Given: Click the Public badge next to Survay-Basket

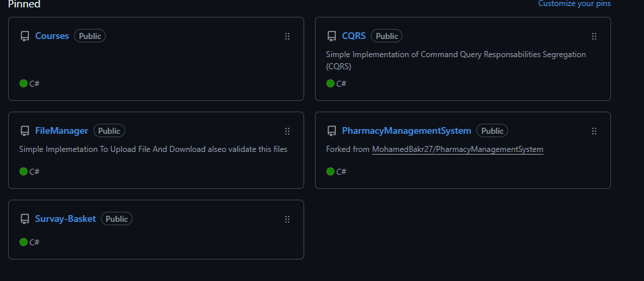Looking at the screenshot, I should click(116, 219).
